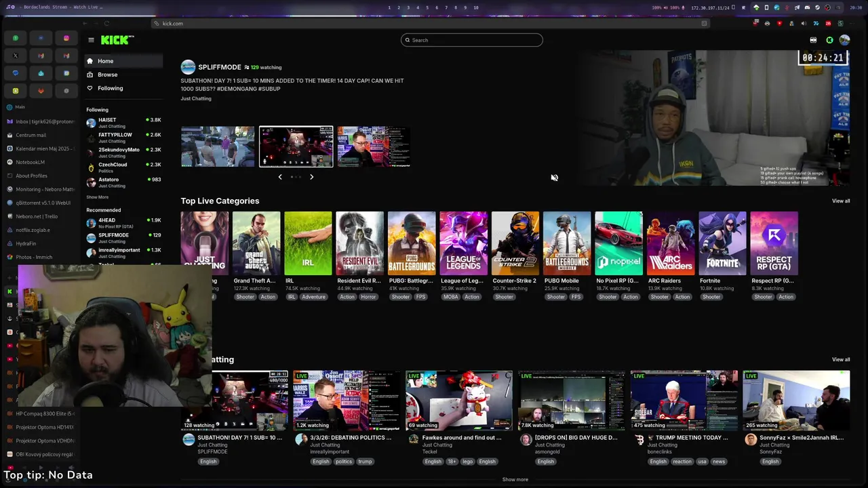Image resolution: width=868 pixels, height=488 pixels.
Task: Open Counter-Strike 2 category cover
Action: (515, 243)
